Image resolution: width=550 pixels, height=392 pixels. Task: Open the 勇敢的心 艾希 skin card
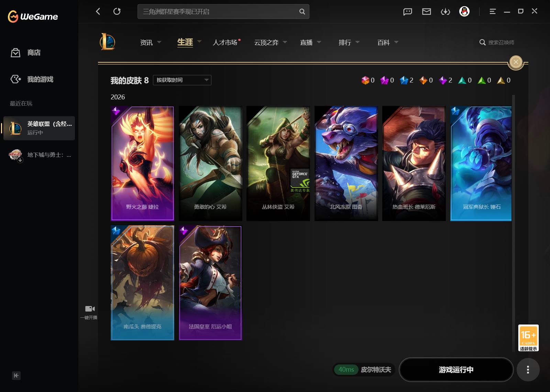point(210,163)
